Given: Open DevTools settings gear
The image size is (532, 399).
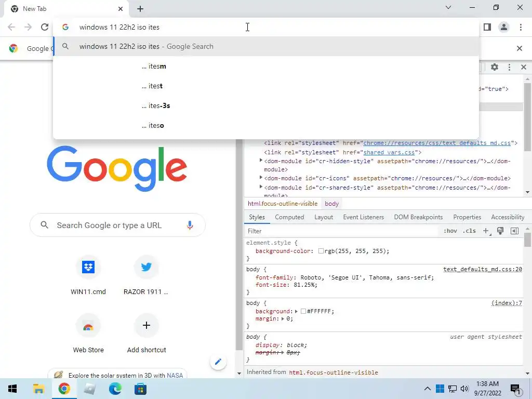Looking at the screenshot, I should [x=495, y=67].
